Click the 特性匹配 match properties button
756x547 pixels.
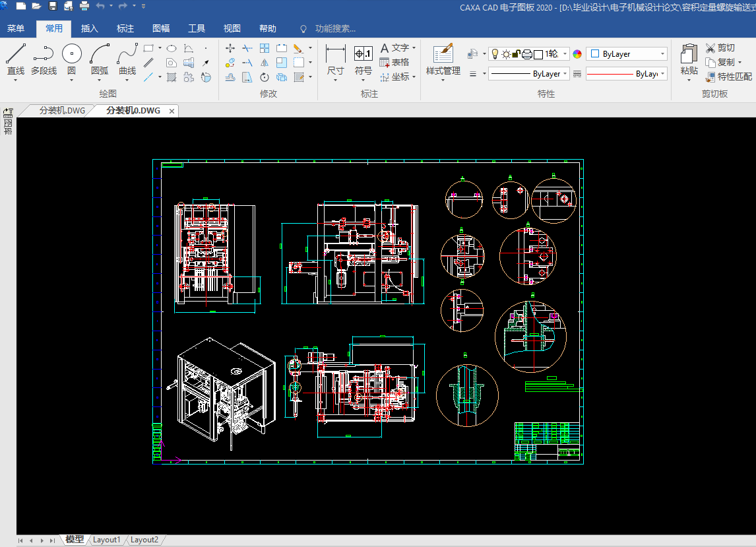728,77
